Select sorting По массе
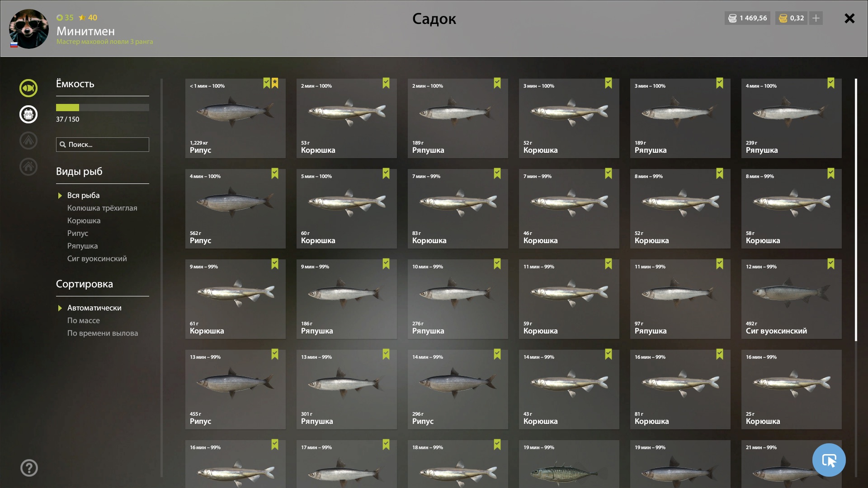 (x=84, y=320)
